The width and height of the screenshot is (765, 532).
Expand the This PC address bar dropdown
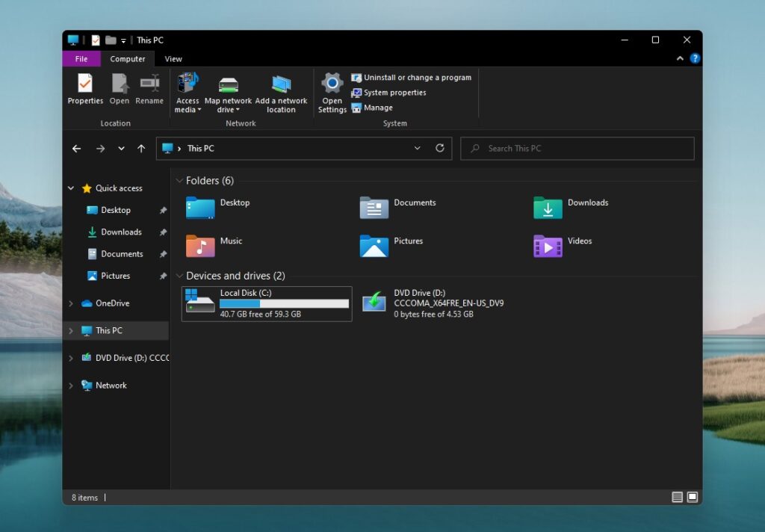coord(418,148)
